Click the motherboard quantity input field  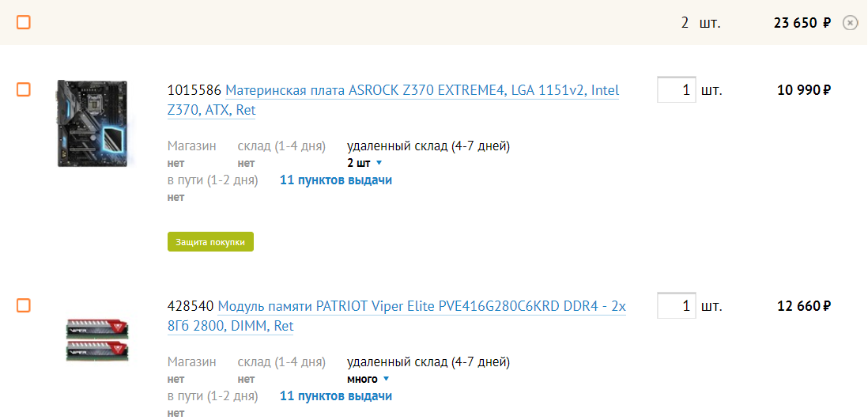[x=676, y=89]
